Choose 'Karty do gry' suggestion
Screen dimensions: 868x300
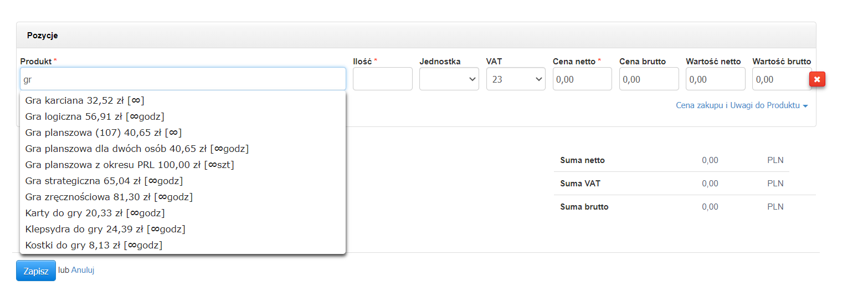click(x=95, y=213)
